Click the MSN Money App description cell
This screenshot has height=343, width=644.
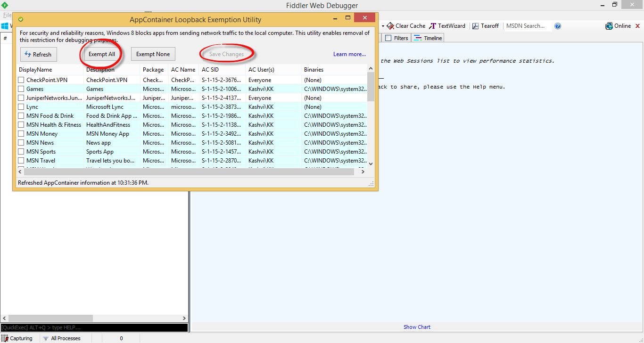pos(107,134)
